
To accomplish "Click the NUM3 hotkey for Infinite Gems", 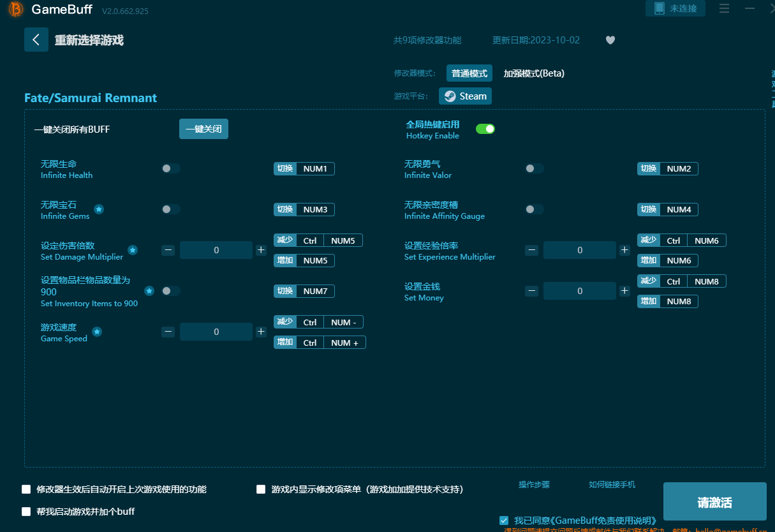I will click(x=304, y=209).
